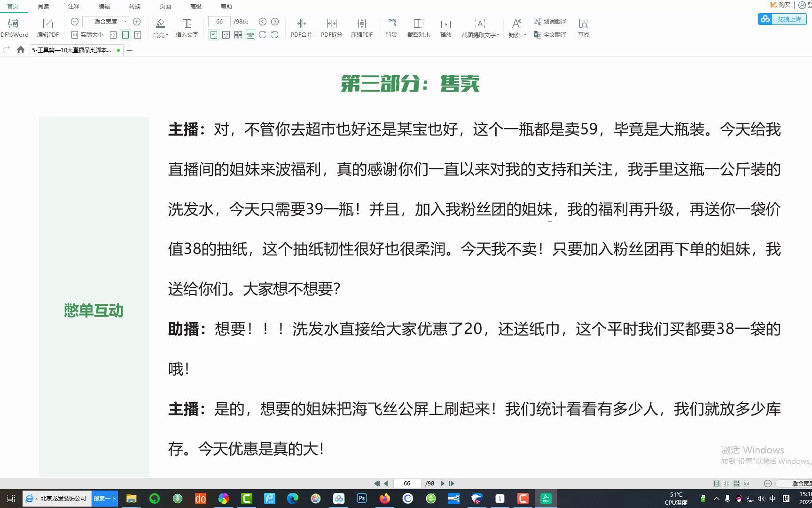Open a new tab with plus button
The height and width of the screenshot is (508, 812).
click(130, 50)
